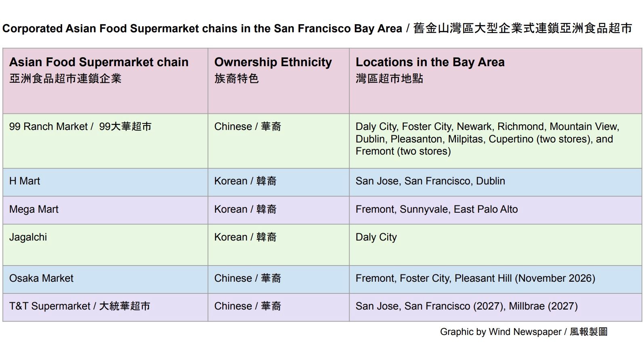
Task: Select the 'Locations in the Bay Area' header
Action: (495, 81)
